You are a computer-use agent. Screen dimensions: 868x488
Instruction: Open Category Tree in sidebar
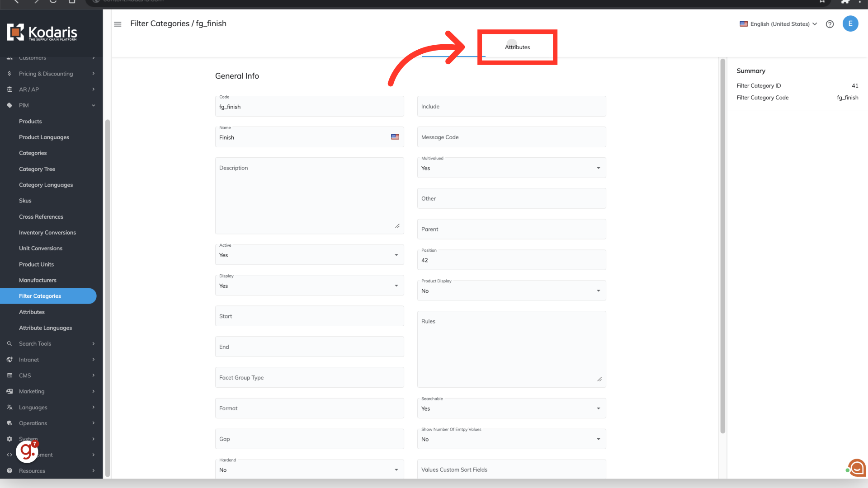coord(37,169)
